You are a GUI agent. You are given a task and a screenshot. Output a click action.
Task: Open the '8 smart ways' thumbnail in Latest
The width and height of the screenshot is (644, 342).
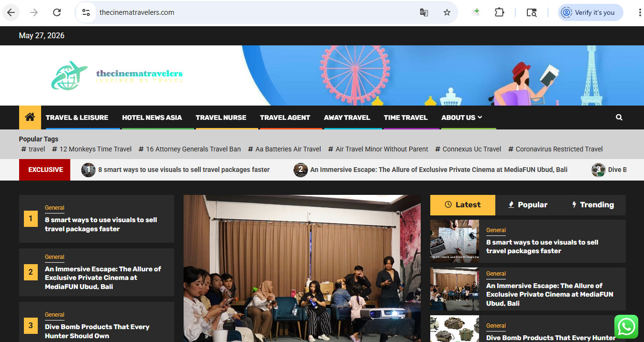tap(455, 241)
